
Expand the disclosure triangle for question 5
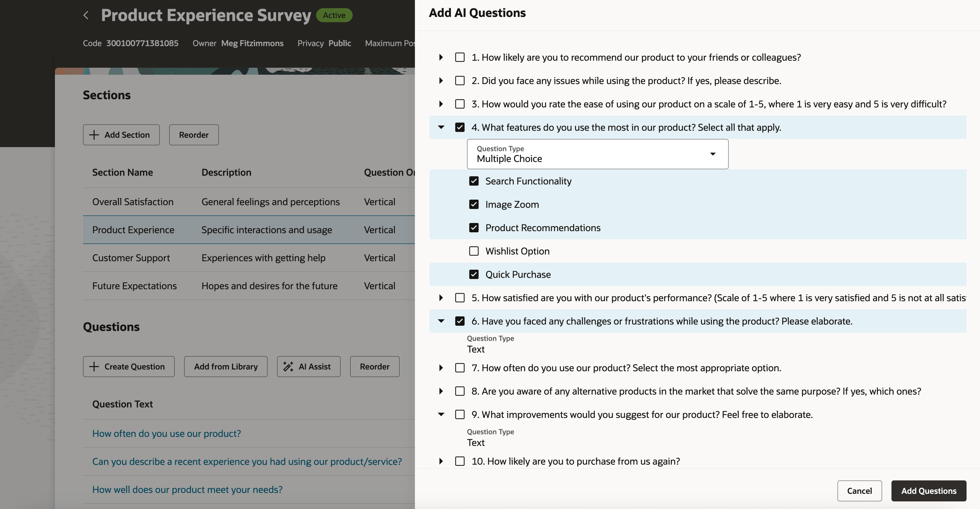(x=441, y=298)
